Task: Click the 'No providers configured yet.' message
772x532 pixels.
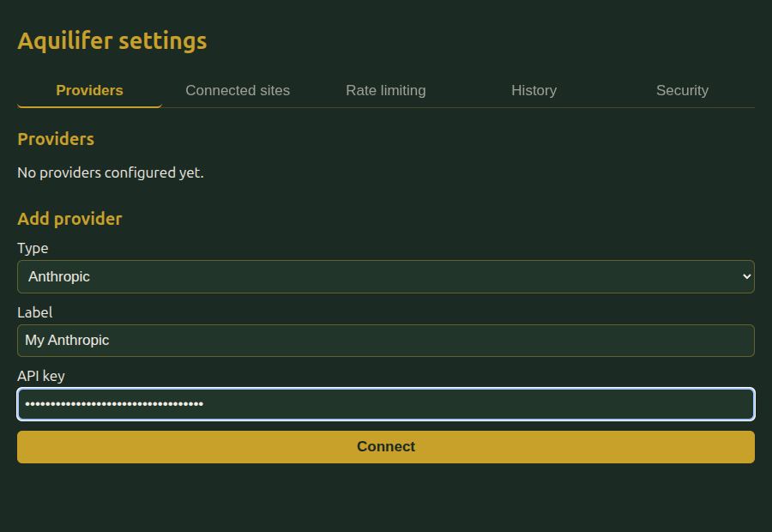Action: (x=111, y=173)
